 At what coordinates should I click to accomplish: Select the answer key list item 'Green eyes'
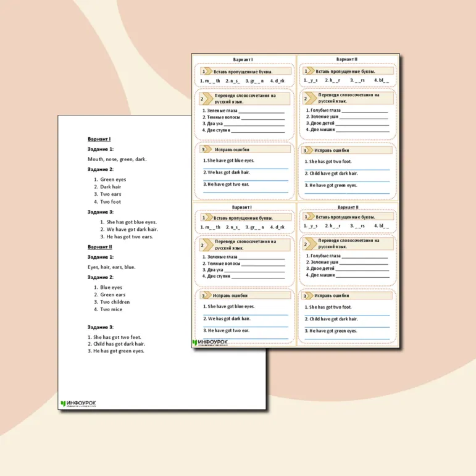point(113,180)
